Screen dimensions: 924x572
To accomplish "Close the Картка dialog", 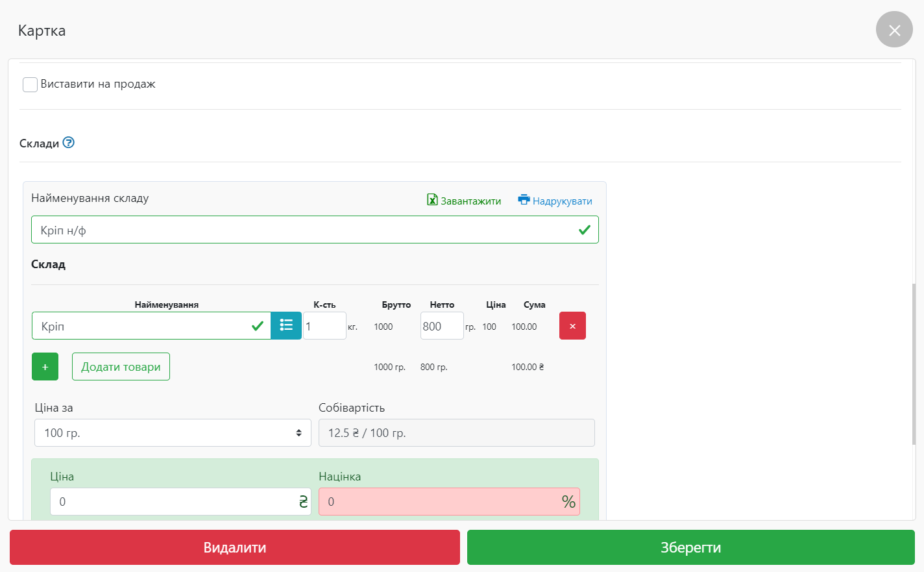I will point(894,30).
